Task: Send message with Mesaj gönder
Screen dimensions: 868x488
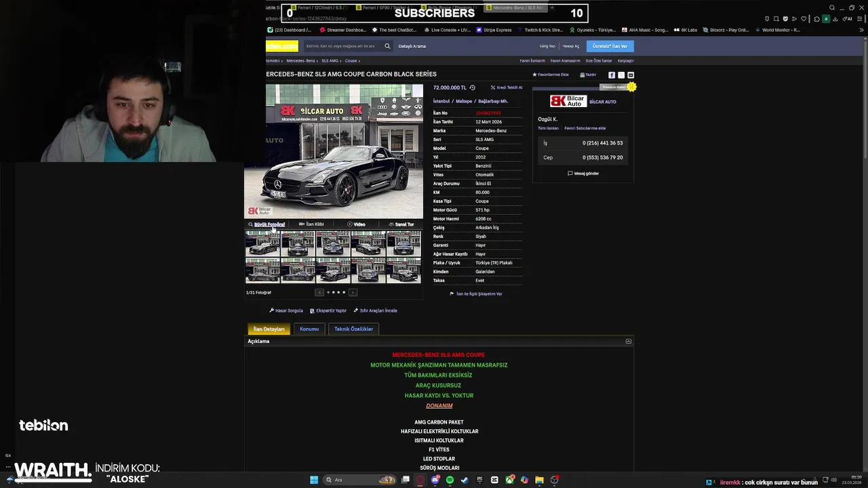Action: 583,174
